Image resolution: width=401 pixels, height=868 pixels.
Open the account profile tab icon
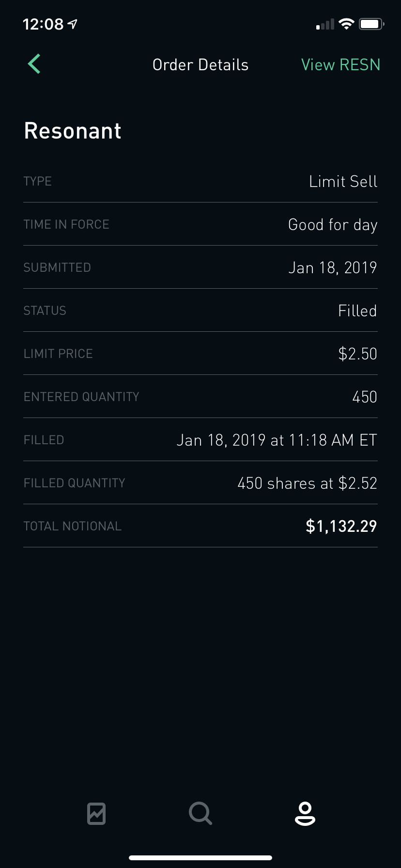[305, 813]
